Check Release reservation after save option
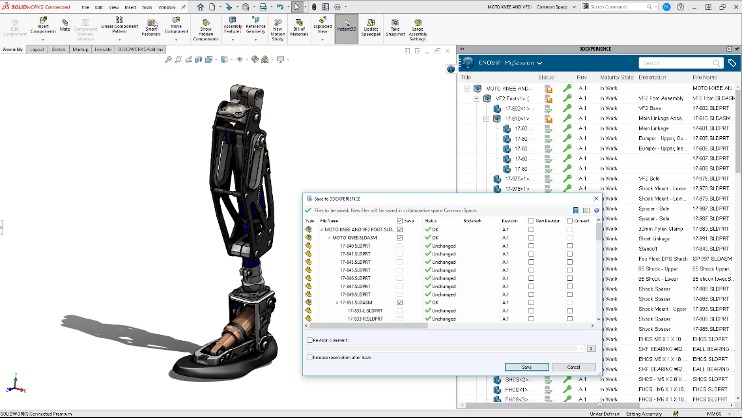 (x=310, y=355)
